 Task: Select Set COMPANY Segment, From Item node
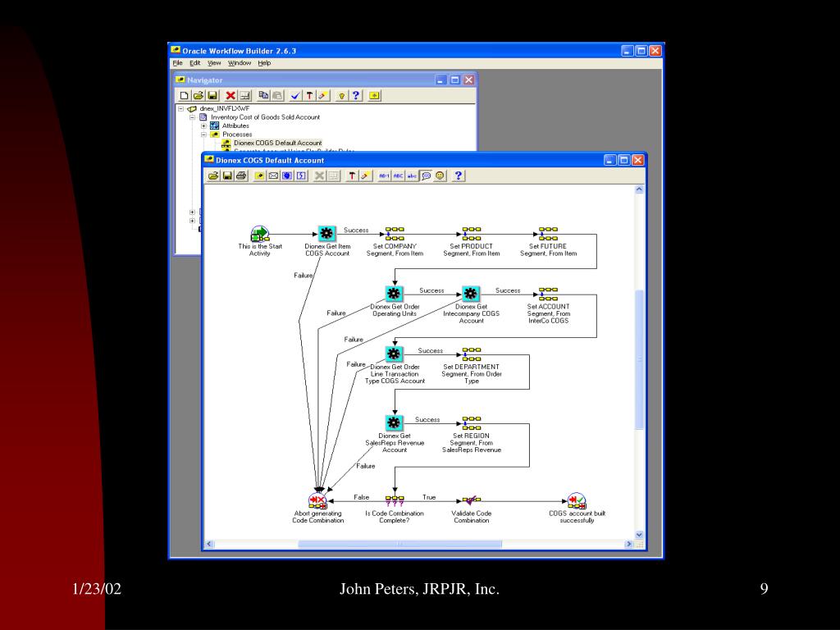(x=395, y=234)
